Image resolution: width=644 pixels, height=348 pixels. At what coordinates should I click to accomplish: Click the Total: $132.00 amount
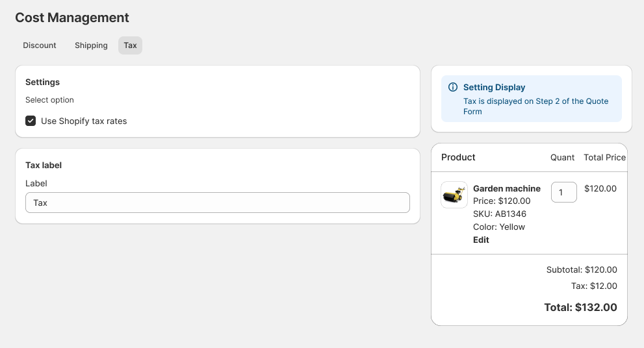click(580, 307)
